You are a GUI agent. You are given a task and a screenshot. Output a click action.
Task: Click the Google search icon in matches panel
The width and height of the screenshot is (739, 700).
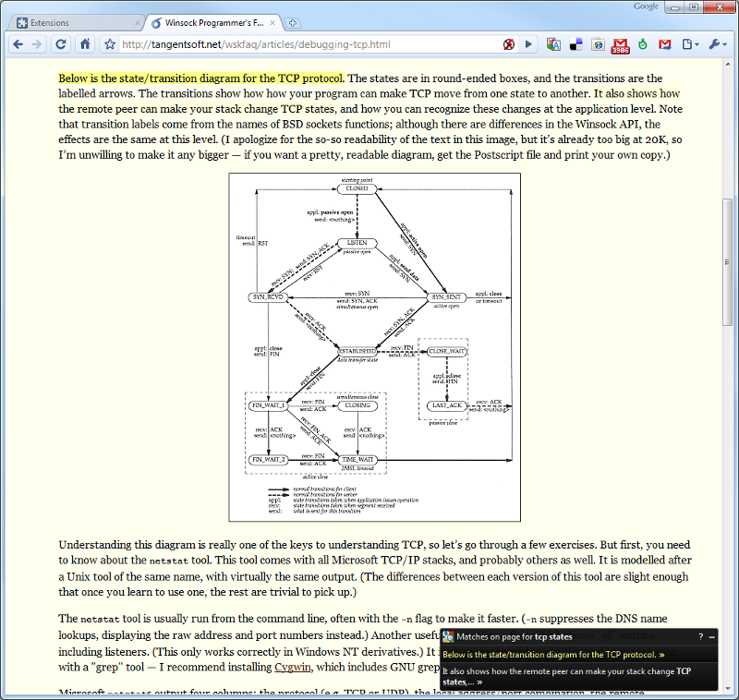click(x=448, y=636)
